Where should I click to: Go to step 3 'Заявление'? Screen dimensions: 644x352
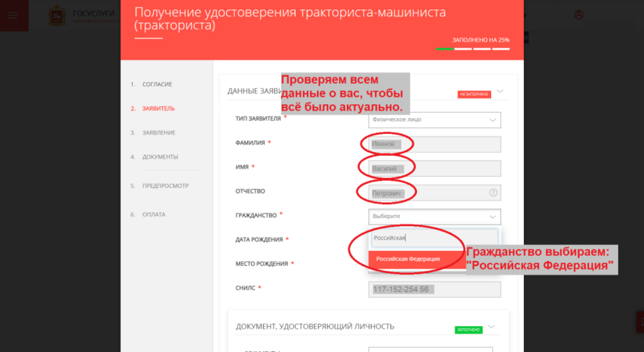coord(159,133)
